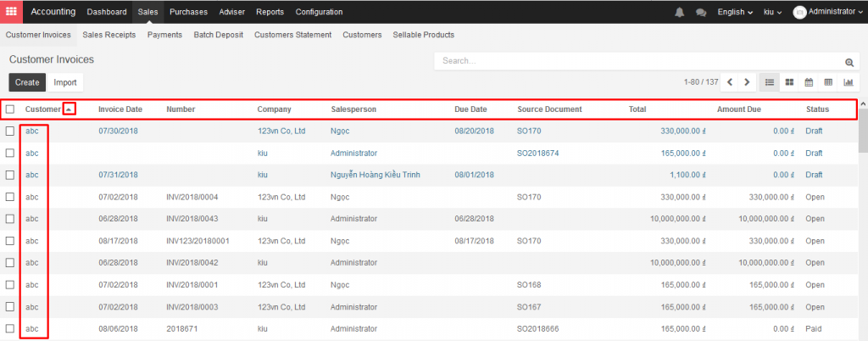The width and height of the screenshot is (868, 341).
Task: Click the Import button
Action: tap(65, 82)
